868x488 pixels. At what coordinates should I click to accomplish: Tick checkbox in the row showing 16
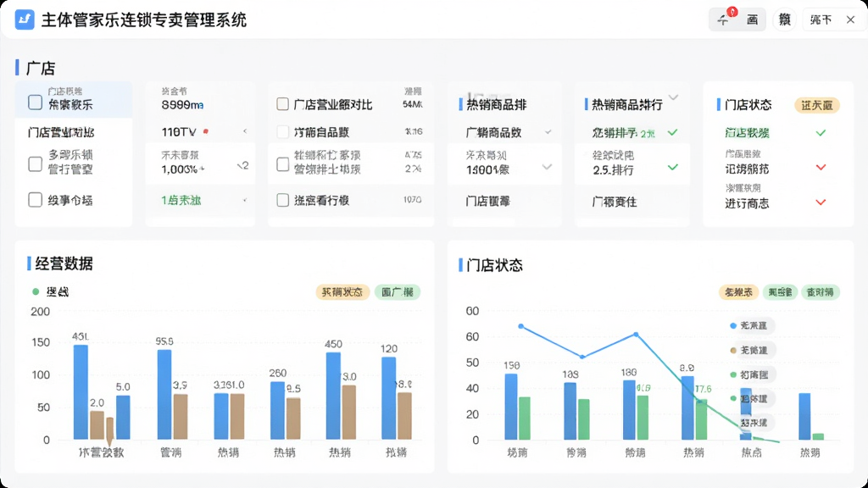(x=282, y=131)
